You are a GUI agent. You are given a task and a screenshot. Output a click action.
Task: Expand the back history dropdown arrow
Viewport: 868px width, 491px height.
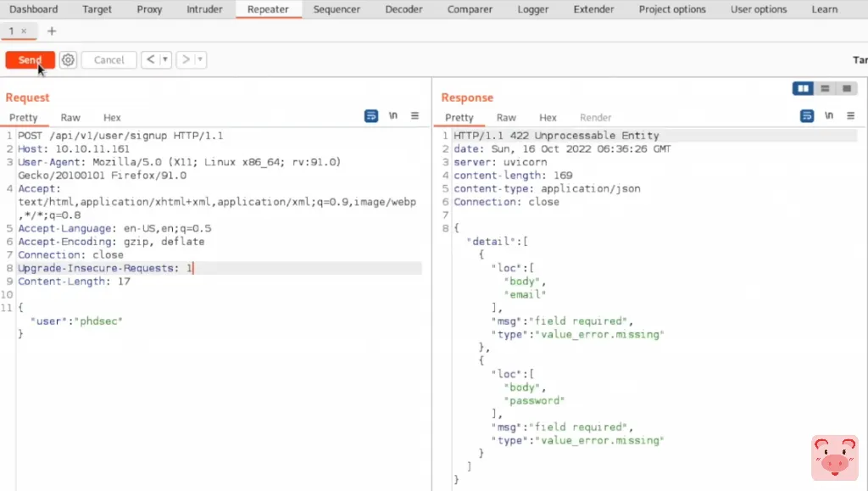click(x=164, y=60)
